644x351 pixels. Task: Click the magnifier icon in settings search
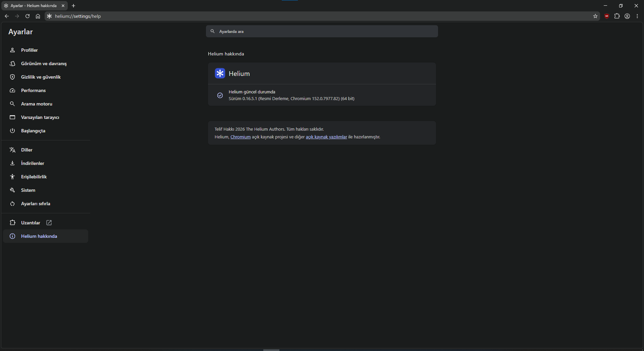pos(212,31)
